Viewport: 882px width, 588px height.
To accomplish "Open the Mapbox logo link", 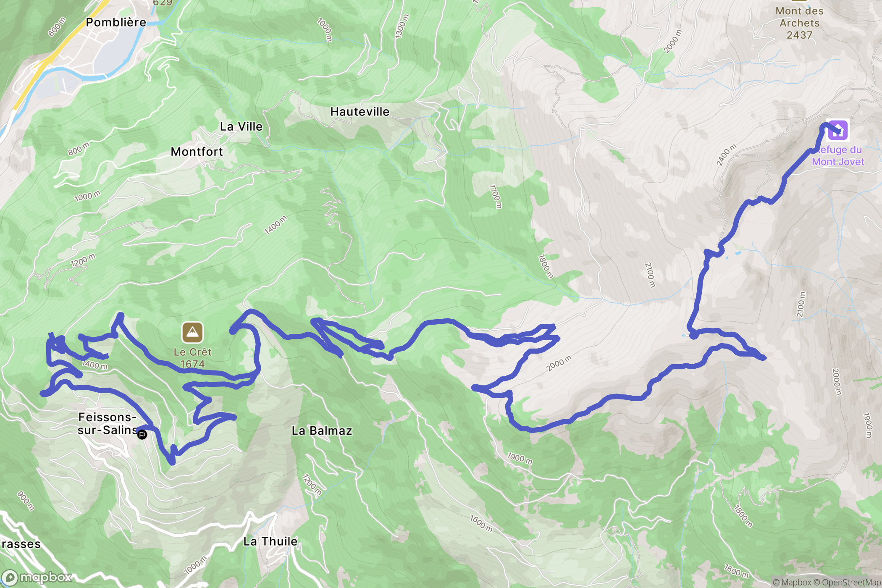I will [x=37, y=577].
